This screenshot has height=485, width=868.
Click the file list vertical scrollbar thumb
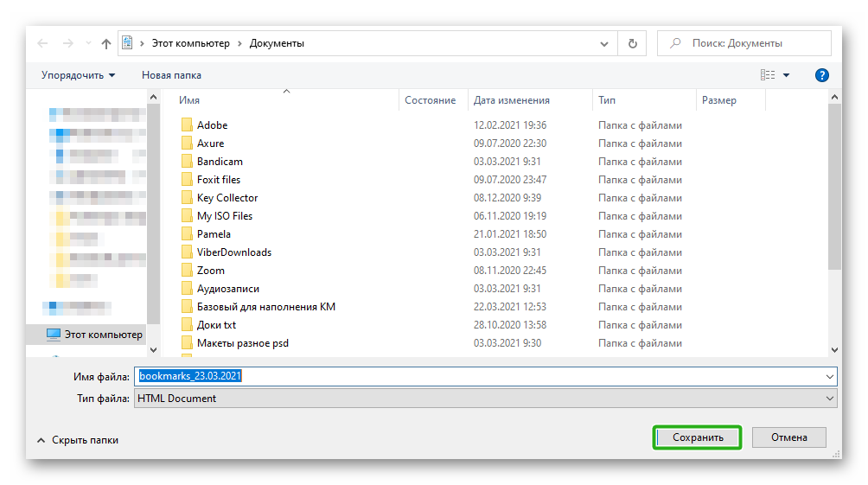click(834, 187)
